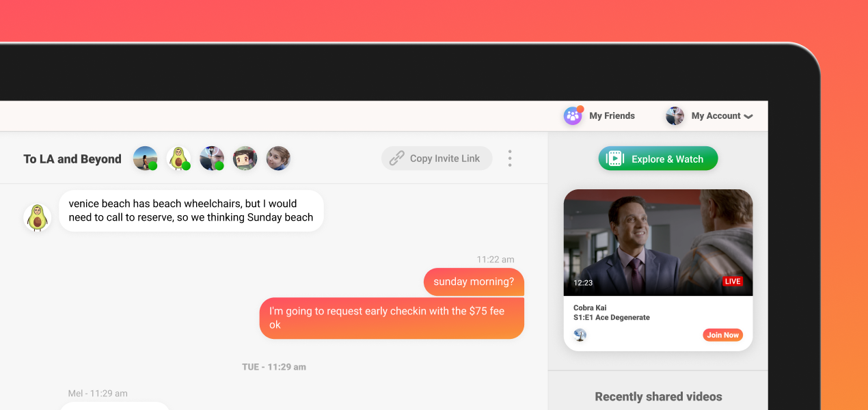The height and width of the screenshot is (410, 868).
Task: Open the three-dot chat options menu
Action: tap(510, 159)
